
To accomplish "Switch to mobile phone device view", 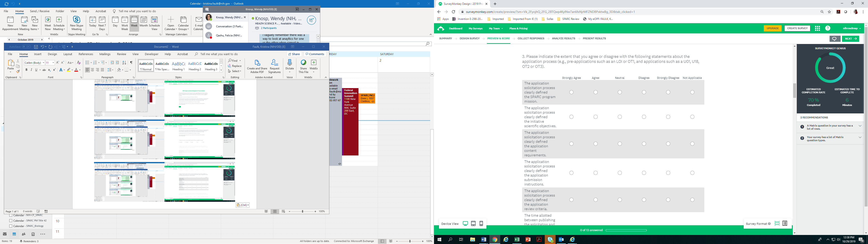I will tap(481, 223).
